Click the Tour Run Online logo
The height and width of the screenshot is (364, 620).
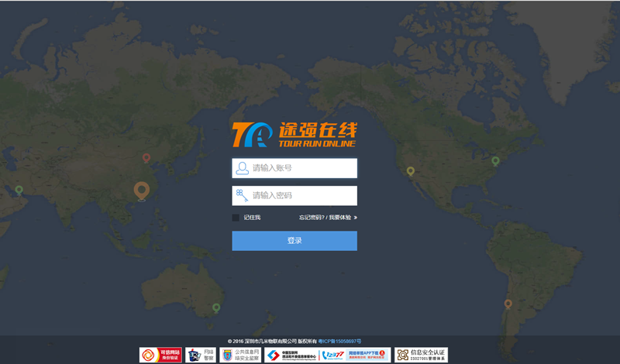294,135
